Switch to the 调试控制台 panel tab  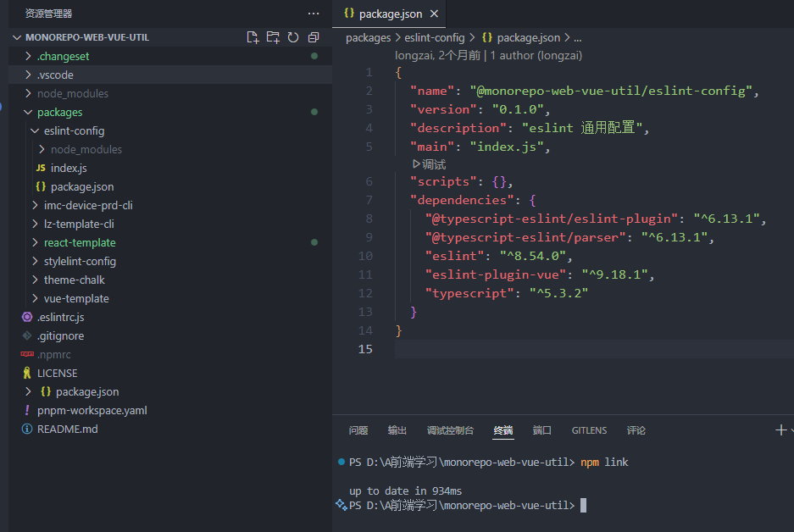[450, 430]
